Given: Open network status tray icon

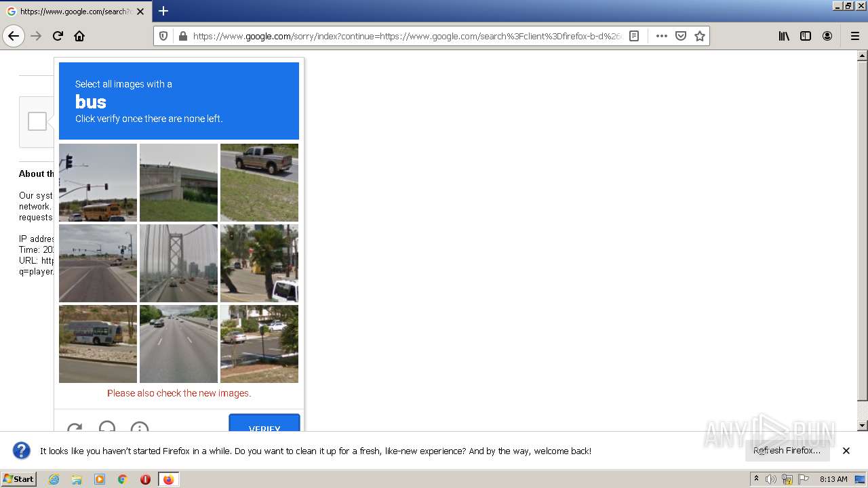Looking at the screenshot, I should coord(787,479).
